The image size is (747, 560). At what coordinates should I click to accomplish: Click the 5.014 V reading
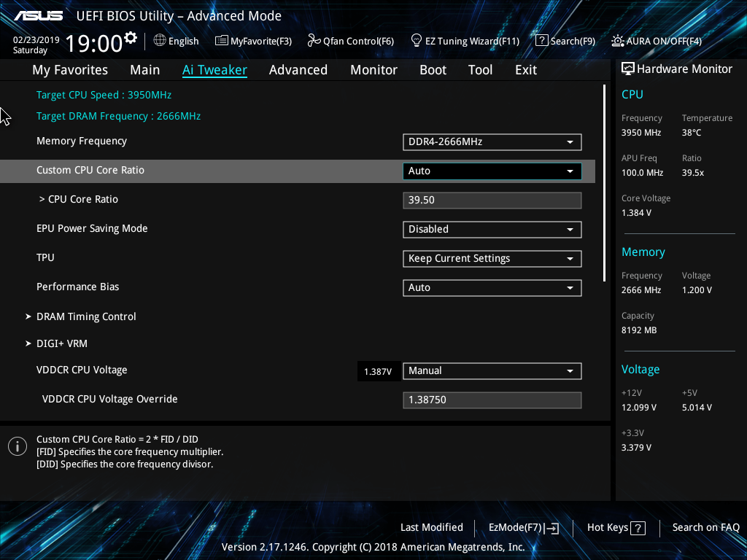coord(697,408)
